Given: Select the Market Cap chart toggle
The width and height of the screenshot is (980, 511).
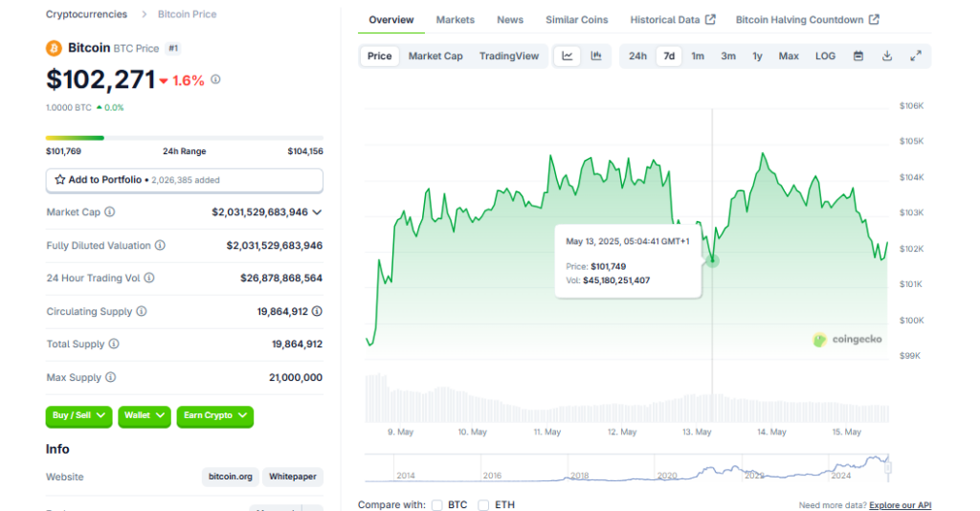Looking at the screenshot, I should pyautogui.click(x=435, y=56).
